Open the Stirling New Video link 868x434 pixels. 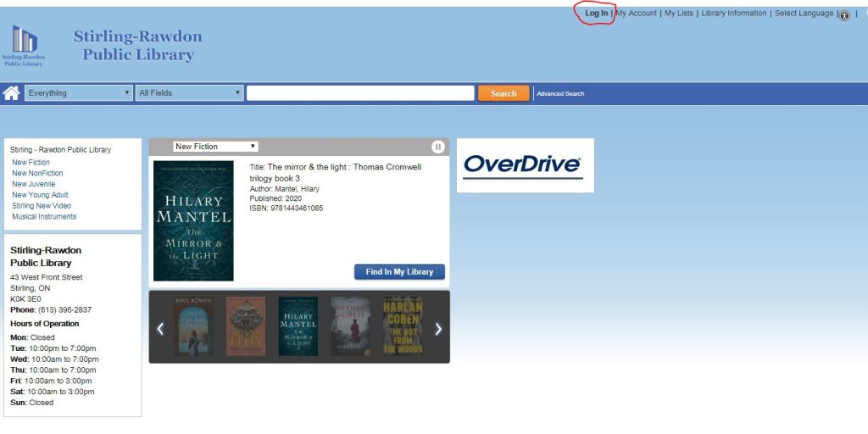42,206
